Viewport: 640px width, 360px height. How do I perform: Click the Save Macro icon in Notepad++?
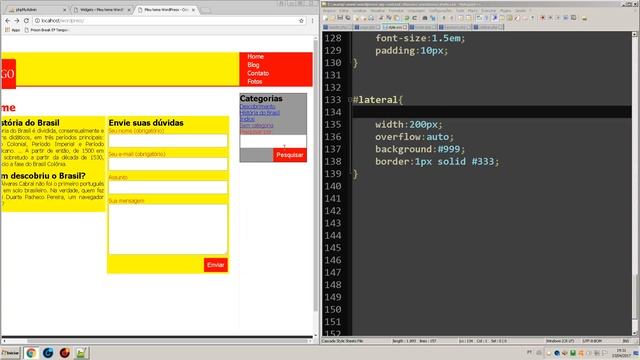point(573,18)
